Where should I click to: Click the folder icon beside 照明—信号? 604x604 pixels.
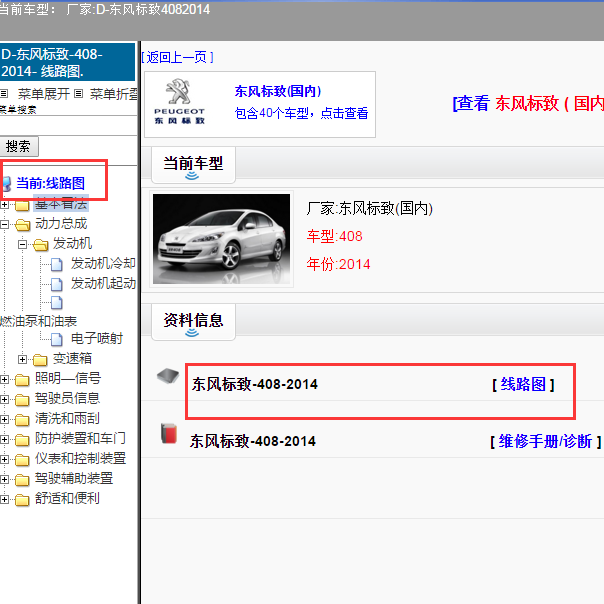[22, 379]
